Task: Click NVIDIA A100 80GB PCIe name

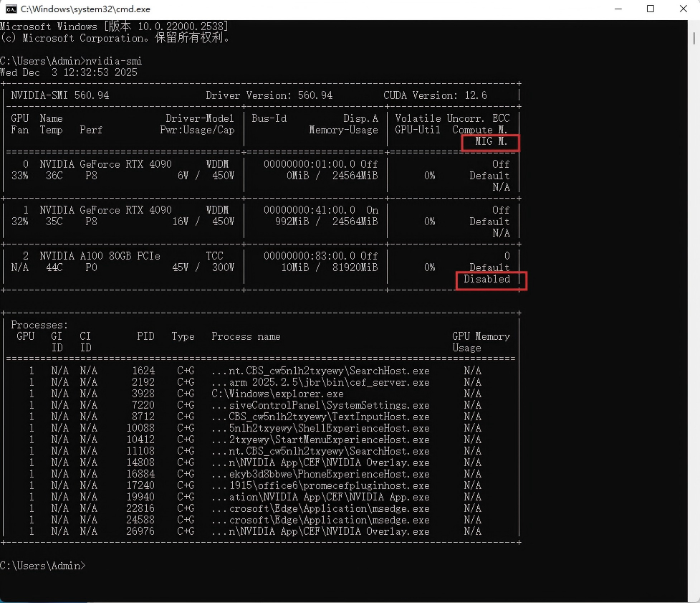Action: [x=100, y=256]
